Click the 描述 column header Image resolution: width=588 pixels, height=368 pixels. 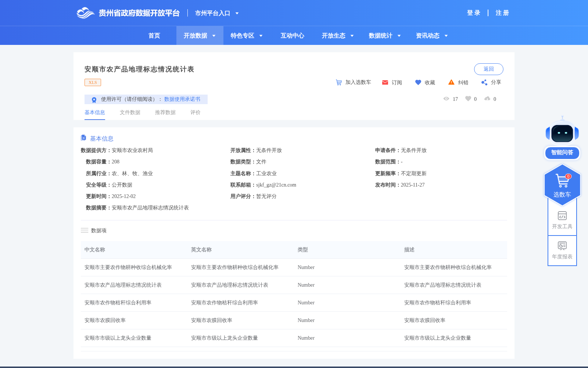pos(409,250)
